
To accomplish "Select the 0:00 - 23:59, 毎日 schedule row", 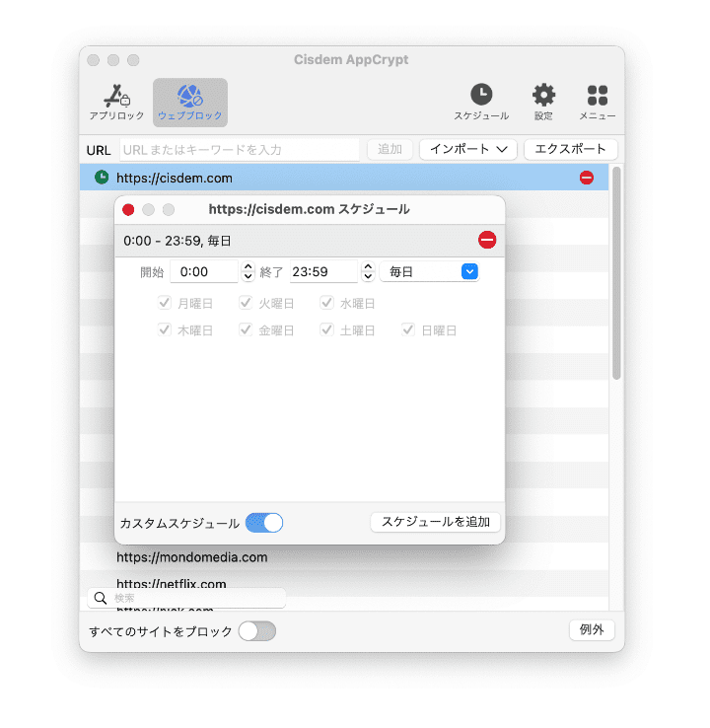I will coord(310,241).
